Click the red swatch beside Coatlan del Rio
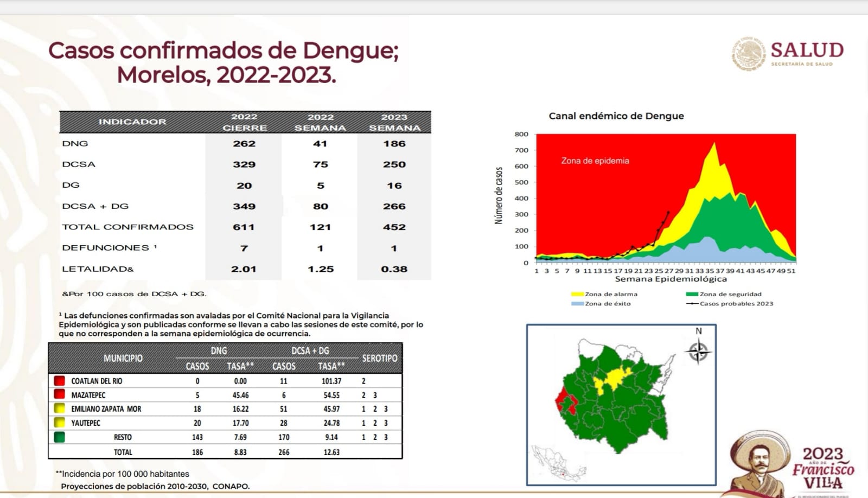The image size is (868, 498). (60, 381)
